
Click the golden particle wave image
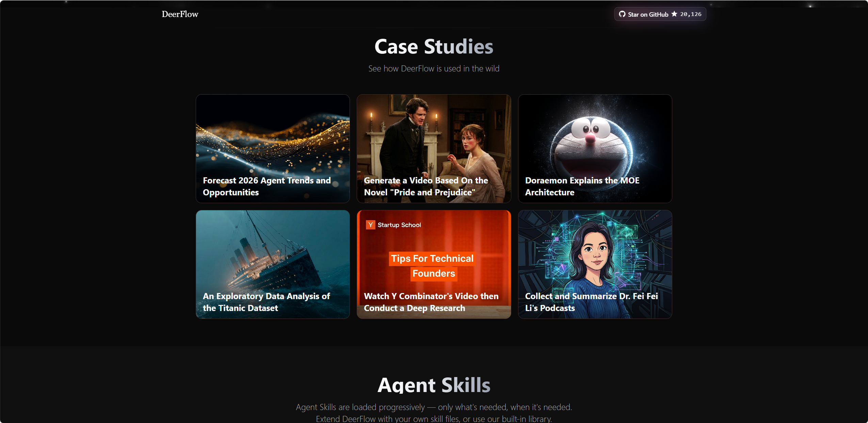click(273, 143)
